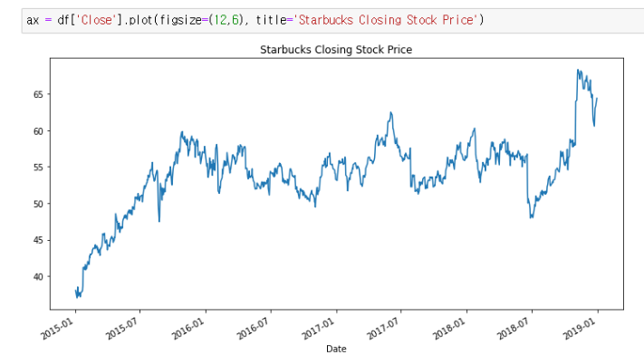Click the '50' y-axis tick label
The height and width of the screenshot is (355, 644).
point(38,204)
